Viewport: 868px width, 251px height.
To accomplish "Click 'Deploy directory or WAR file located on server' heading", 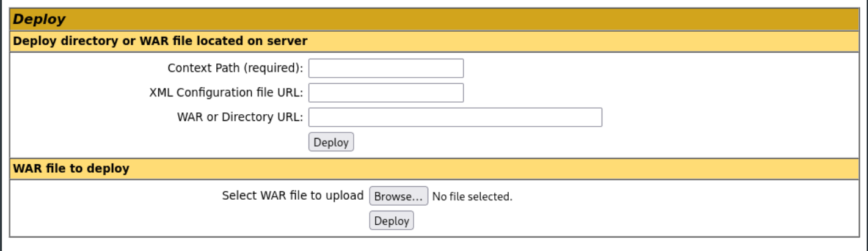I will tap(160, 41).
